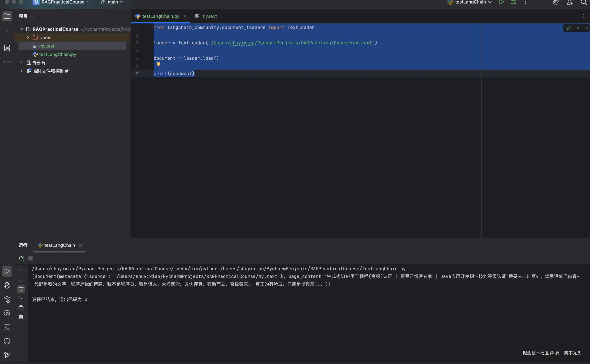The image size is (590, 364).
Task: Click the green Run button in top toolbar
Action: (x=501, y=2)
